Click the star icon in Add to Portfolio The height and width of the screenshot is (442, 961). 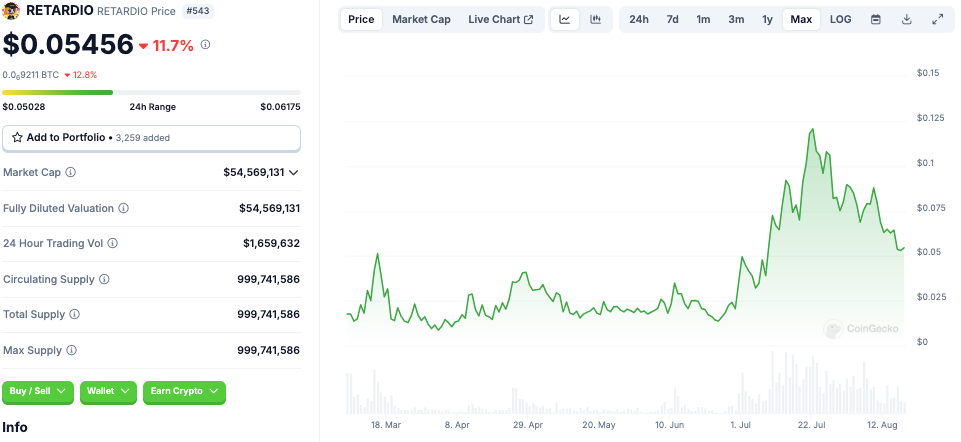pos(17,137)
